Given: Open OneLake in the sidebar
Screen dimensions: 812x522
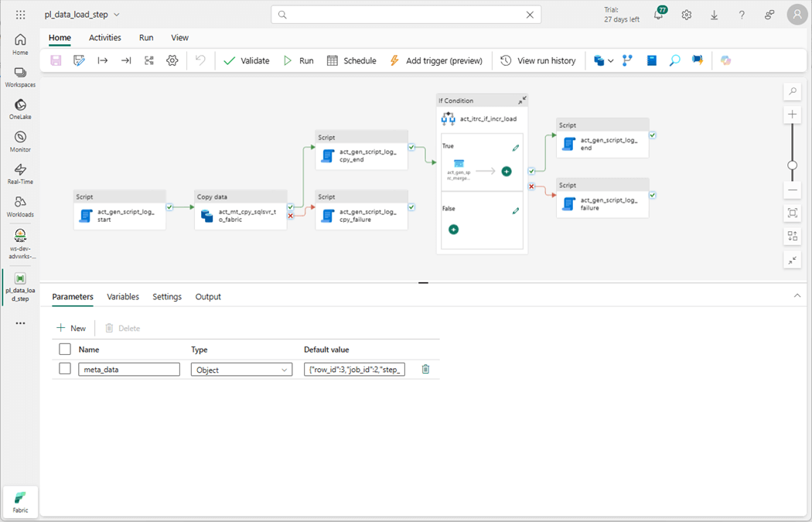Looking at the screenshot, I should coord(20,109).
